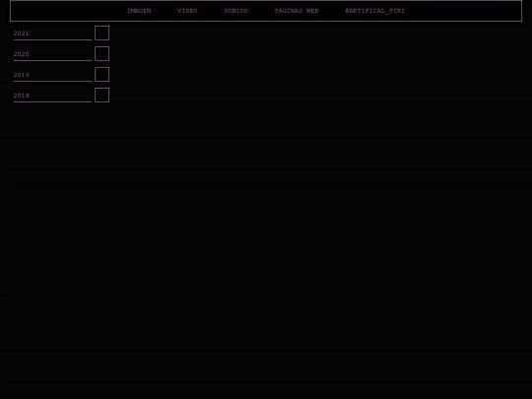
Task: Select the 2020 year entry
Action: (x=52, y=54)
